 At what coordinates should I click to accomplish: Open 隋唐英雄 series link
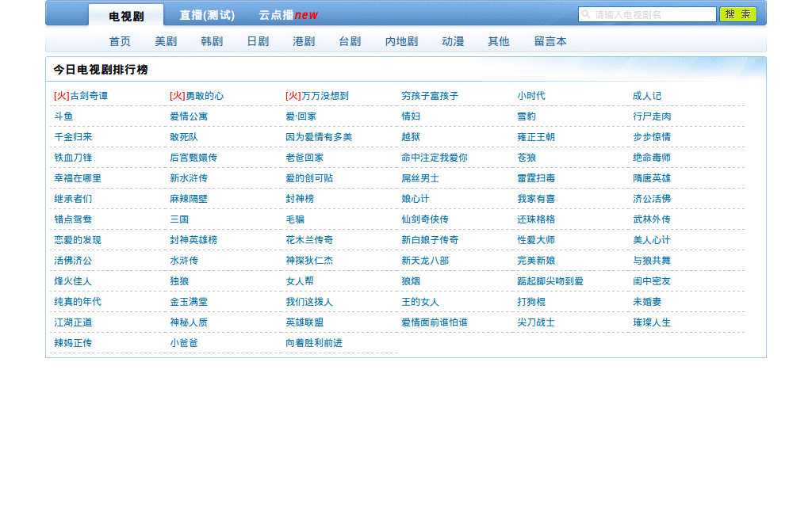pyautogui.click(x=652, y=178)
